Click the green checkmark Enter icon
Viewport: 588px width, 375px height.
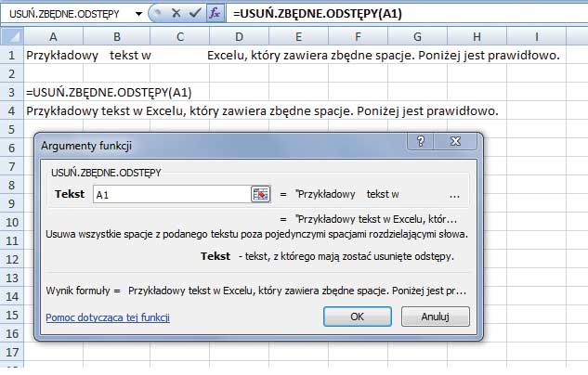(x=193, y=14)
